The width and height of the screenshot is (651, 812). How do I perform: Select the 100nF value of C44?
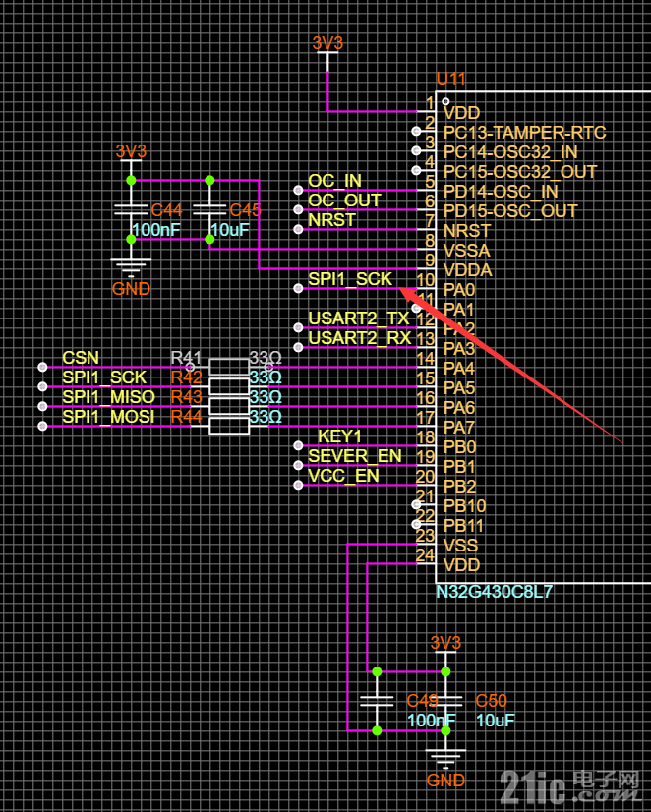(156, 230)
